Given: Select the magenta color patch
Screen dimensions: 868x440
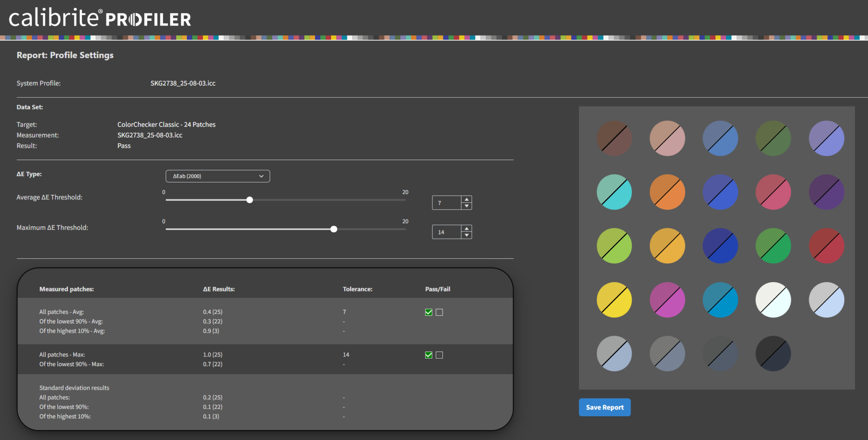Looking at the screenshot, I should (x=667, y=300).
